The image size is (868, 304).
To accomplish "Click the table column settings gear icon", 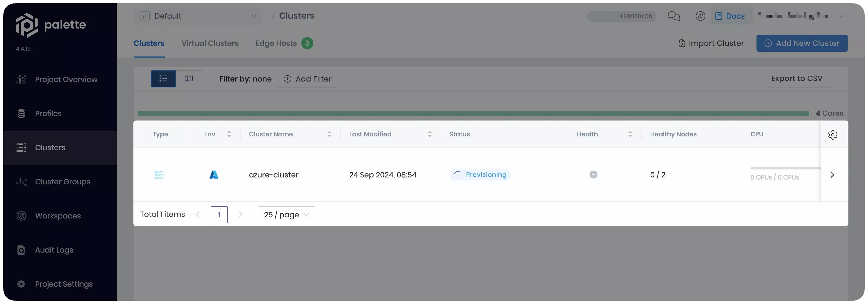I will (x=833, y=134).
